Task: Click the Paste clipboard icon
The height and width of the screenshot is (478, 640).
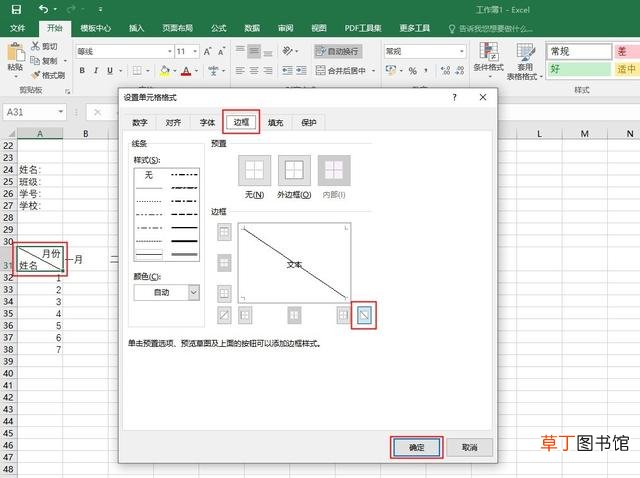Action: coord(16,53)
